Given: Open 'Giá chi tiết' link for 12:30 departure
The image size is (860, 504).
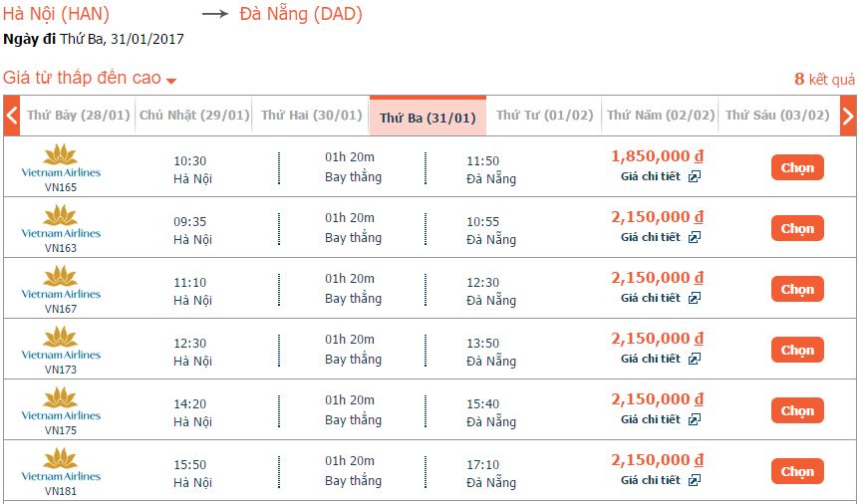Looking at the screenshot, I should (x=651, y=360).
